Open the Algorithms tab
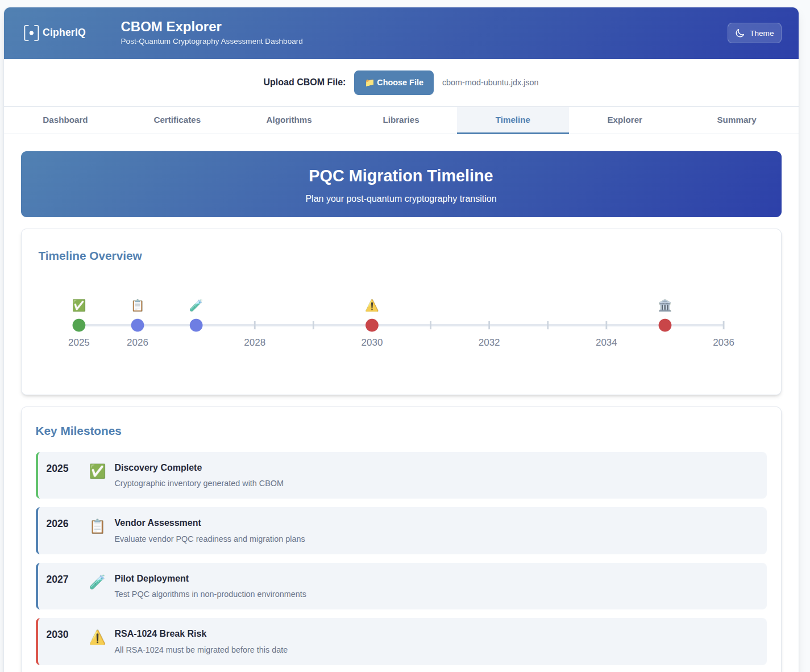The image size is (810, 672). 289,120
